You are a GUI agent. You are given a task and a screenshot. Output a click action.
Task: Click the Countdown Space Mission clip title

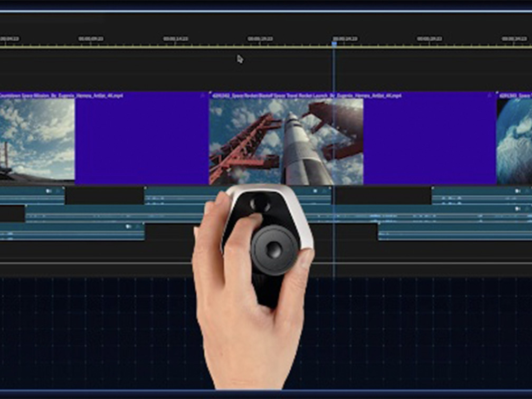tap(61, 96)
